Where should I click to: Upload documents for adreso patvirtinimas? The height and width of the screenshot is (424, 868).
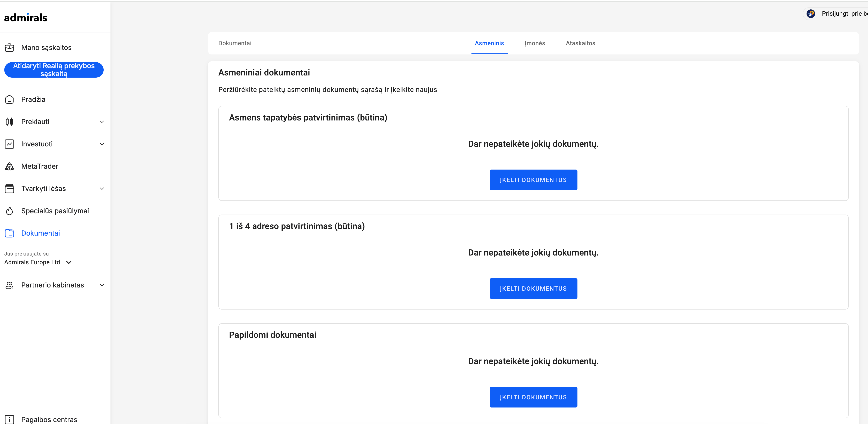click(533, 288)
